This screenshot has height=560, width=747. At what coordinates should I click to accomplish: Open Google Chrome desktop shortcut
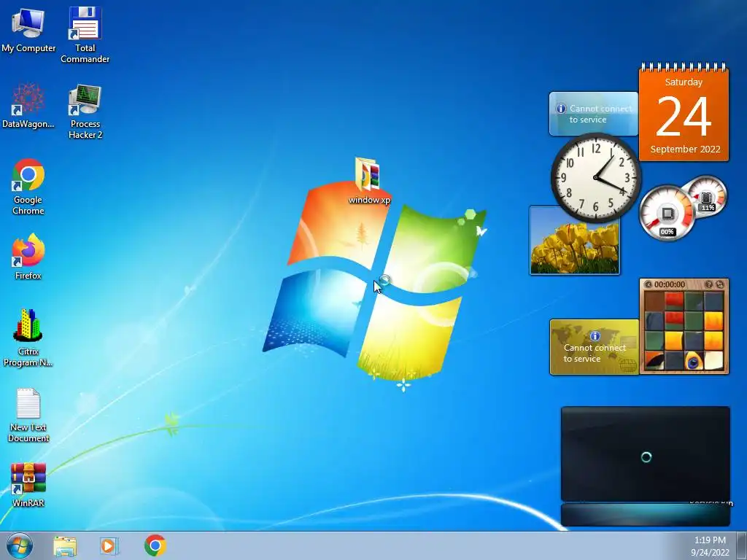tap(28, 187)
